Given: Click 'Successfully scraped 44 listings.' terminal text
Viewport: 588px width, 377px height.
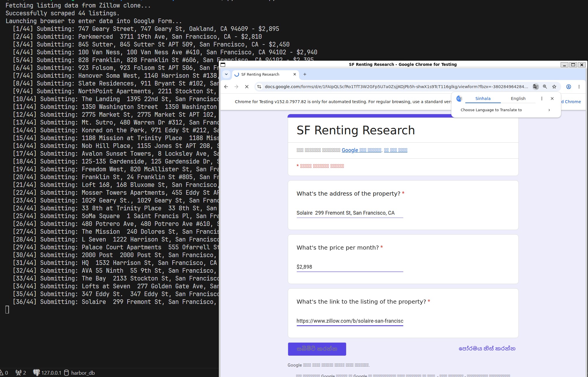Looking at the screenshot, I should pos(62,13).
